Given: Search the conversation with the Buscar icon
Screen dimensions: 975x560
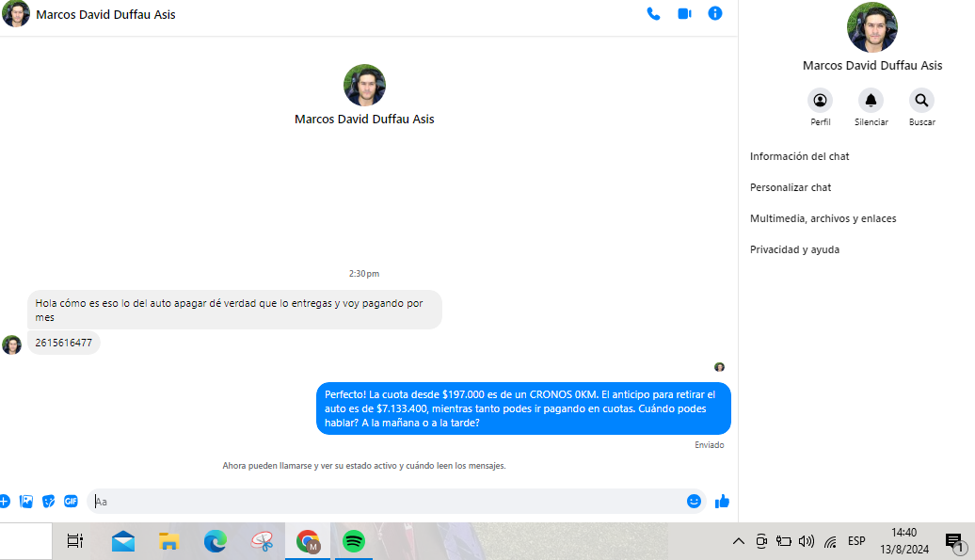Looking at the screenshot, I should point(921,101).
